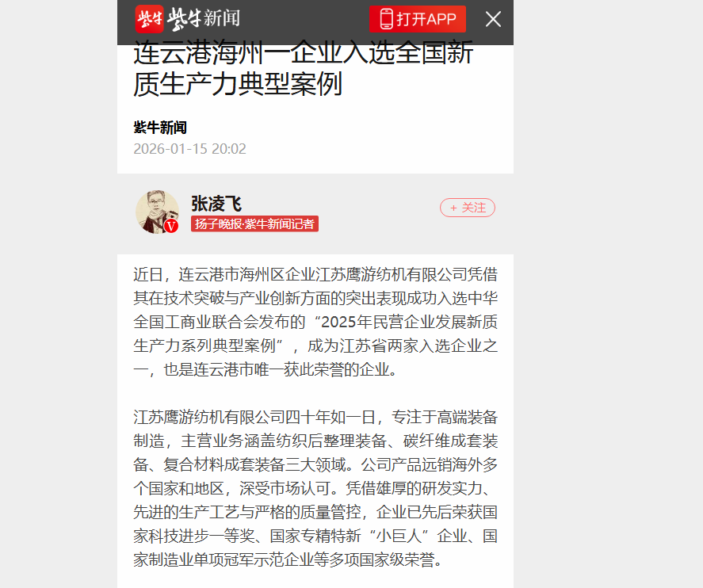Click the second paragraph starting with 江苏鹰游纺机
The height and width of the screenshot is (588, 703).
tap(315, 488)
